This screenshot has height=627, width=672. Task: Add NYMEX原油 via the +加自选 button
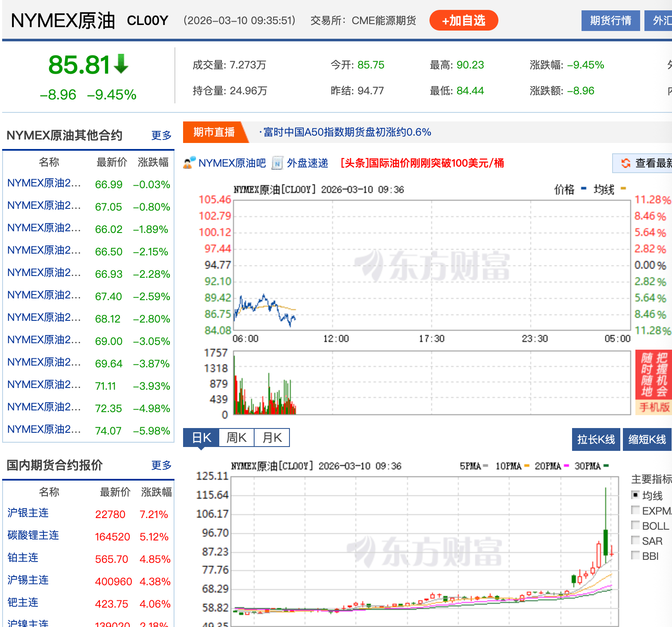pyautogui.click(x=464, y=20)
